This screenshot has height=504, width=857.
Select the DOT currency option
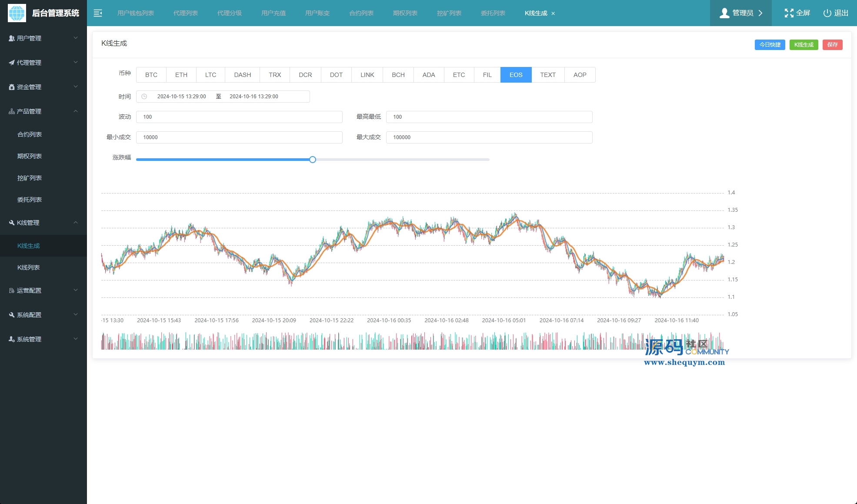(336, 75)
